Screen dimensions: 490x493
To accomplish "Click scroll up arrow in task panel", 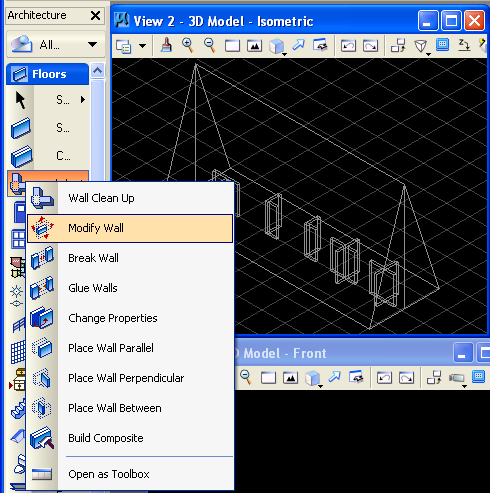I will 98,70.
